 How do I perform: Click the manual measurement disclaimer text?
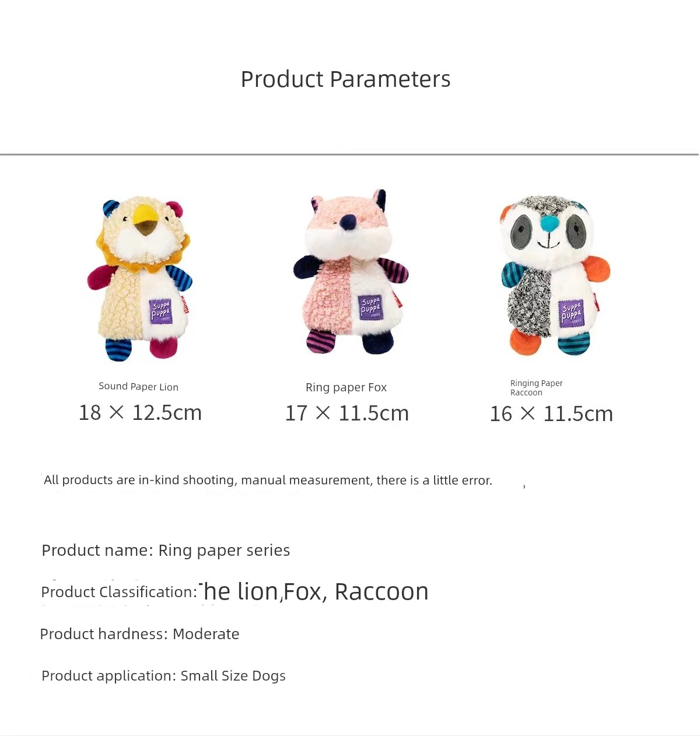pos(268,480)
